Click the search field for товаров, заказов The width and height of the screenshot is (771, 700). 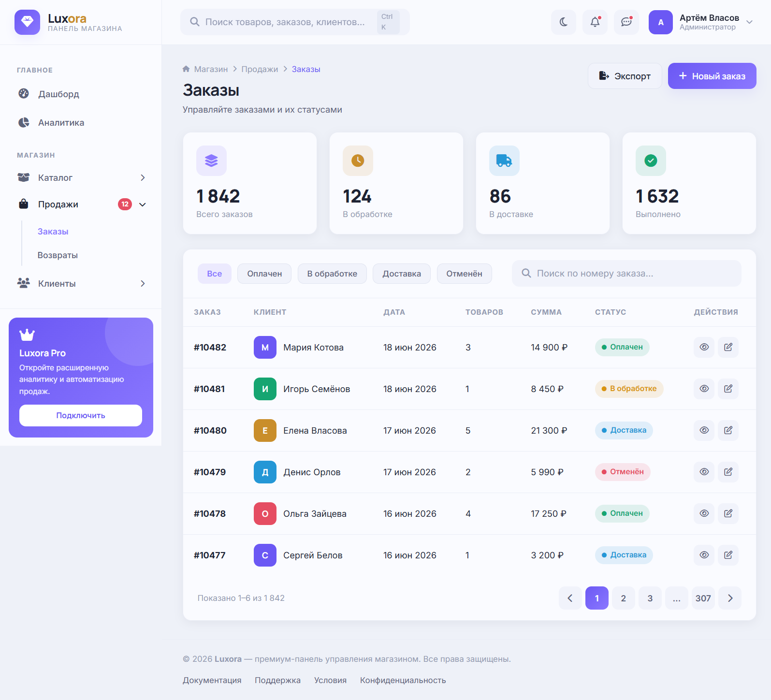[295, 22]
